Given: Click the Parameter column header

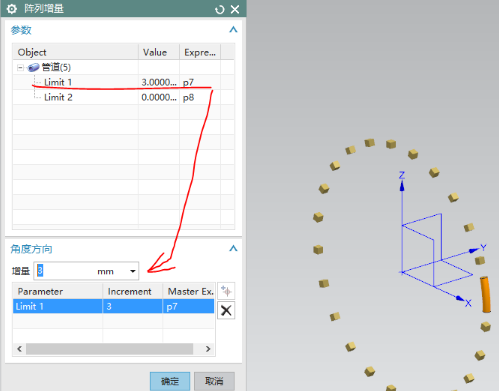Looking at the screenshot, I should coord(57,291).
